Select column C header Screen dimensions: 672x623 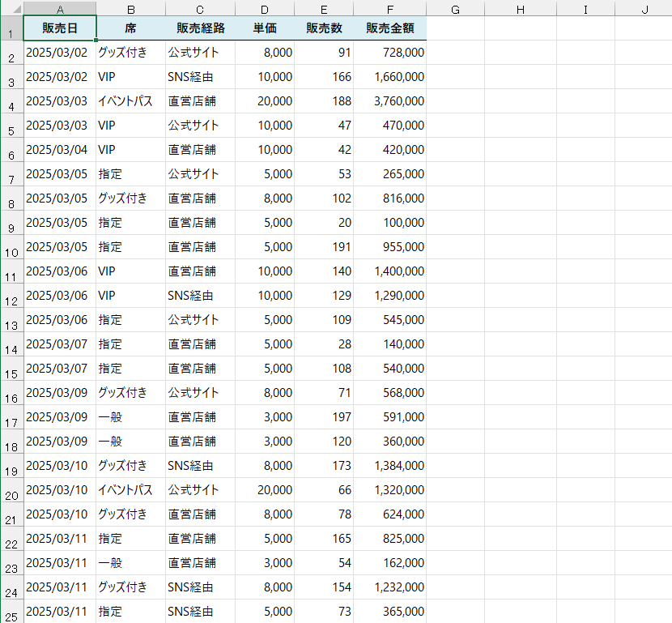tap(200, 9)
